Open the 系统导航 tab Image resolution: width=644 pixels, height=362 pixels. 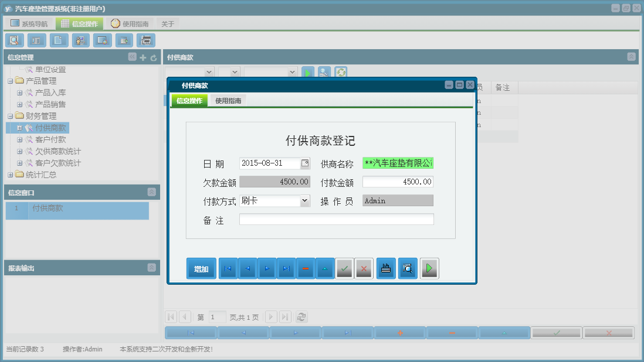tap(29, 24)
